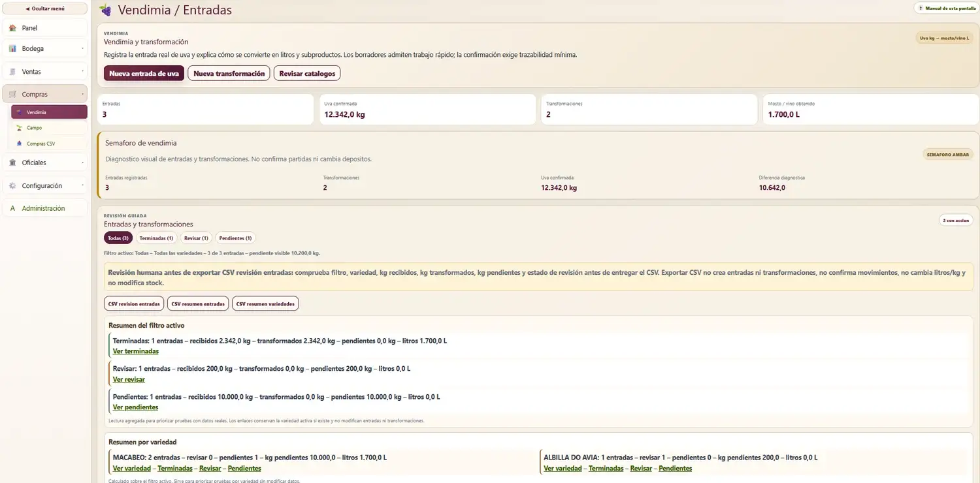The width and height of the screenshot is (980, 483).
Task: Click the Oficiales building icon
Action: [x=13, y=163]
